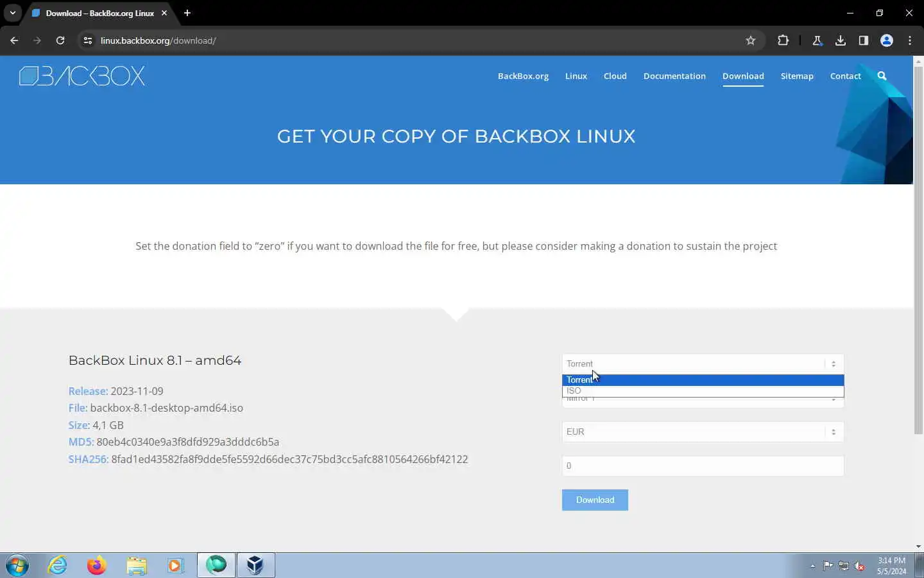Screen dimensions: 924x578
Task: Click the GET YOUR COPY OF BACKBOX LINUX heading
Action: (456, 136)
